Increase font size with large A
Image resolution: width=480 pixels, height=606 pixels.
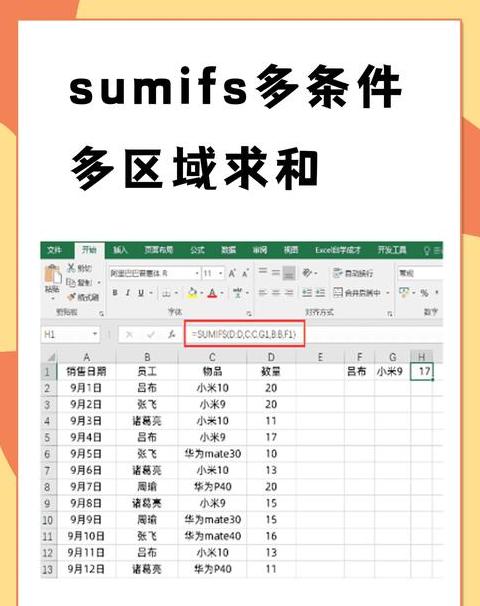(x=232, y=273)
